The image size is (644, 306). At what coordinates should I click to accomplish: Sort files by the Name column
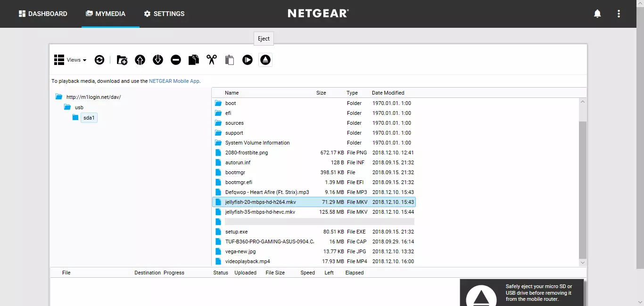click(x=231, y=93)
